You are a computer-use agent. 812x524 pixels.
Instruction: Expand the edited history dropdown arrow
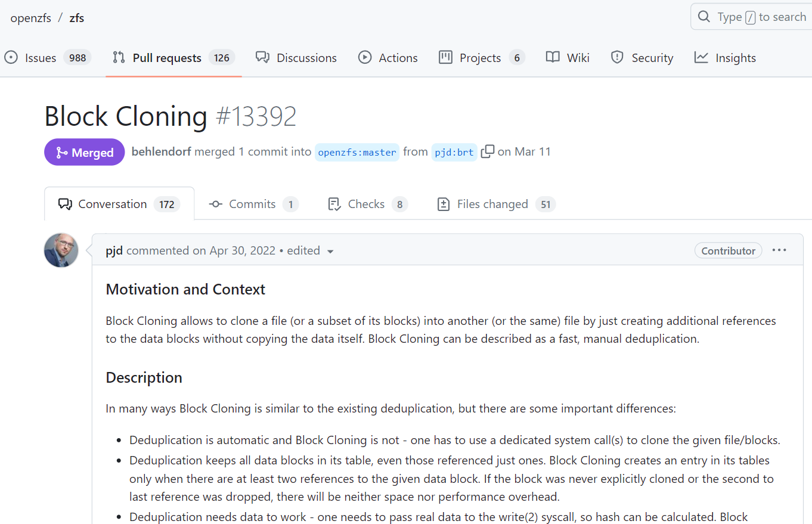[330, 252]
